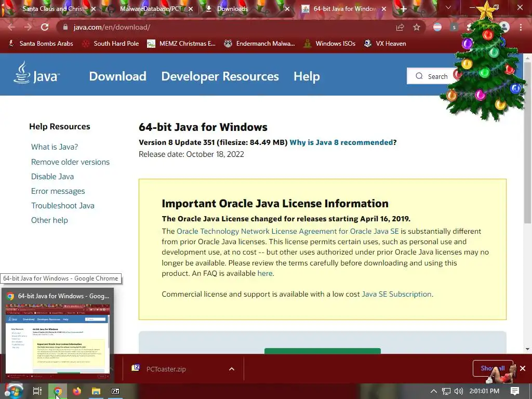Click the page vertical scrollbar thumb

point(527,142)
